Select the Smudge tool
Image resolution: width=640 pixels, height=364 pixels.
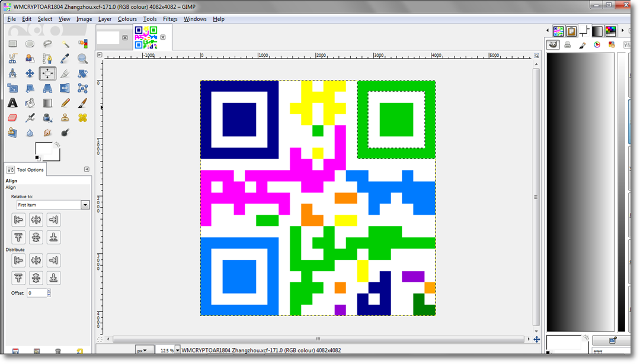(47, 133)
